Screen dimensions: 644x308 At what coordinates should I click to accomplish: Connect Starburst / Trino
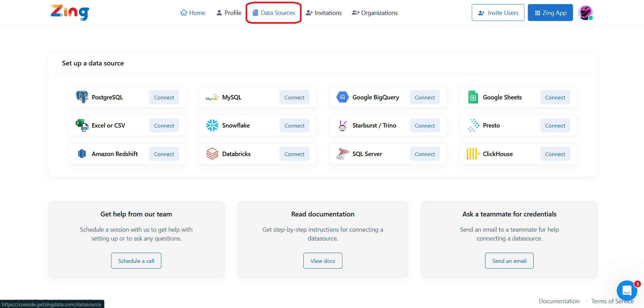[425, 126]
